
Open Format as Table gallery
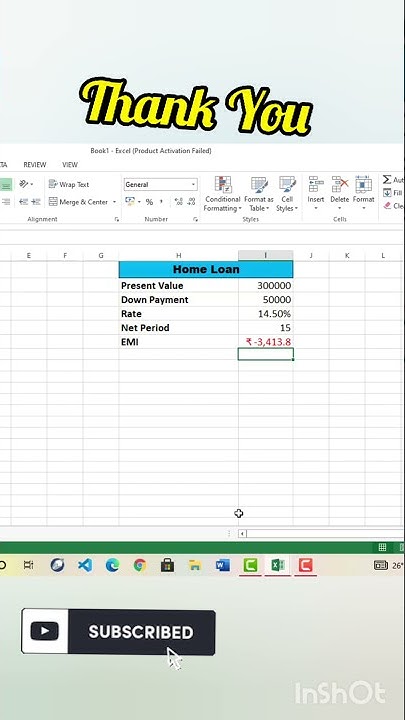tap(259, 194)
